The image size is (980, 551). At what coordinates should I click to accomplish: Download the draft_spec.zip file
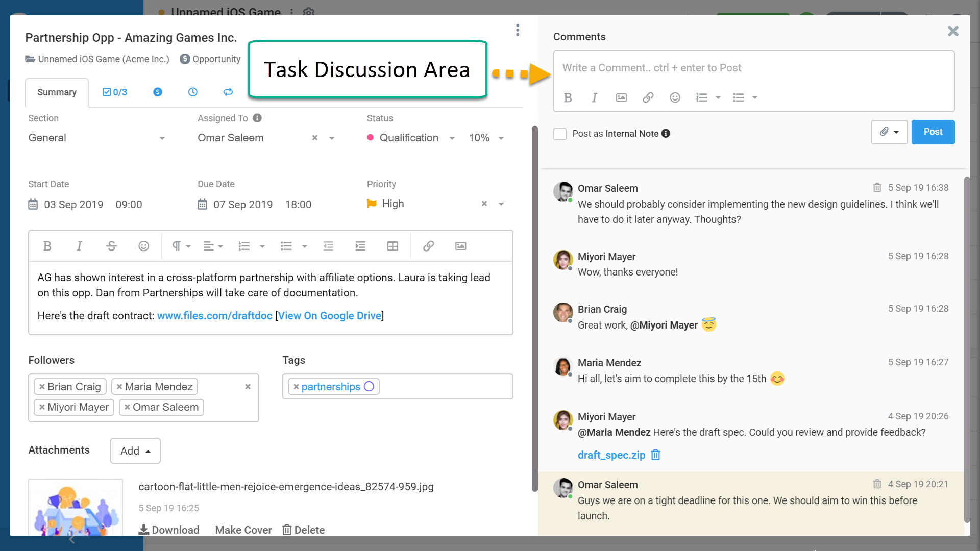click(611, 455)
